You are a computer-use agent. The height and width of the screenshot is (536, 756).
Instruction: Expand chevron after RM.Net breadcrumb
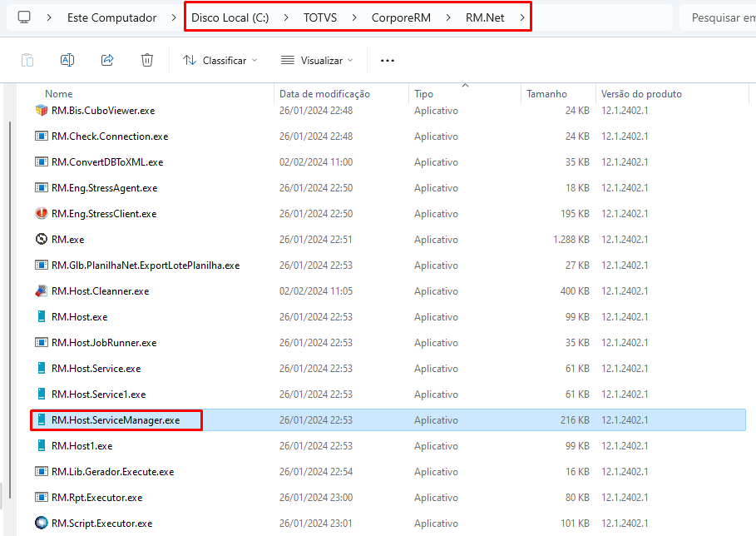[522, 17]
